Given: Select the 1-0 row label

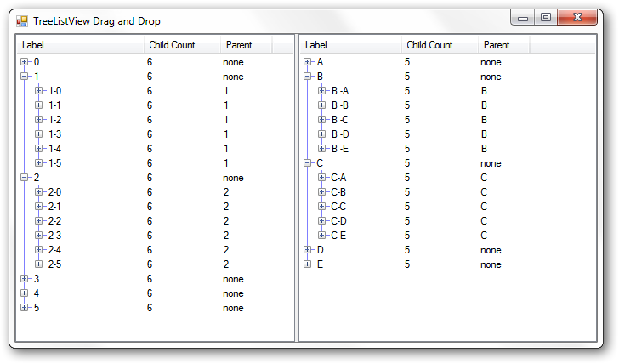Looking at the screenshot, I should (x=55, y=91).
